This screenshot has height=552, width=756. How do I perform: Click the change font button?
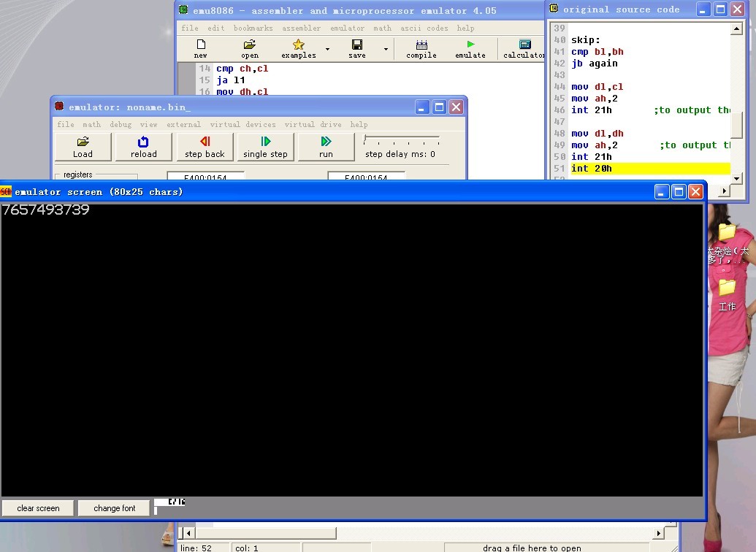pos(115,508)
